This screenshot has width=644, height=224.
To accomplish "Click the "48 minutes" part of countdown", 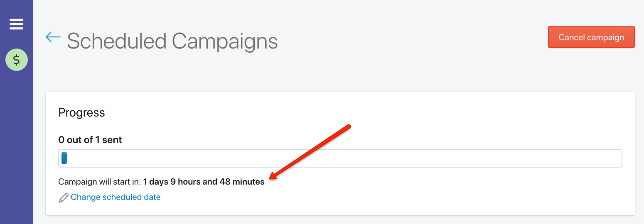I will 242,182.
